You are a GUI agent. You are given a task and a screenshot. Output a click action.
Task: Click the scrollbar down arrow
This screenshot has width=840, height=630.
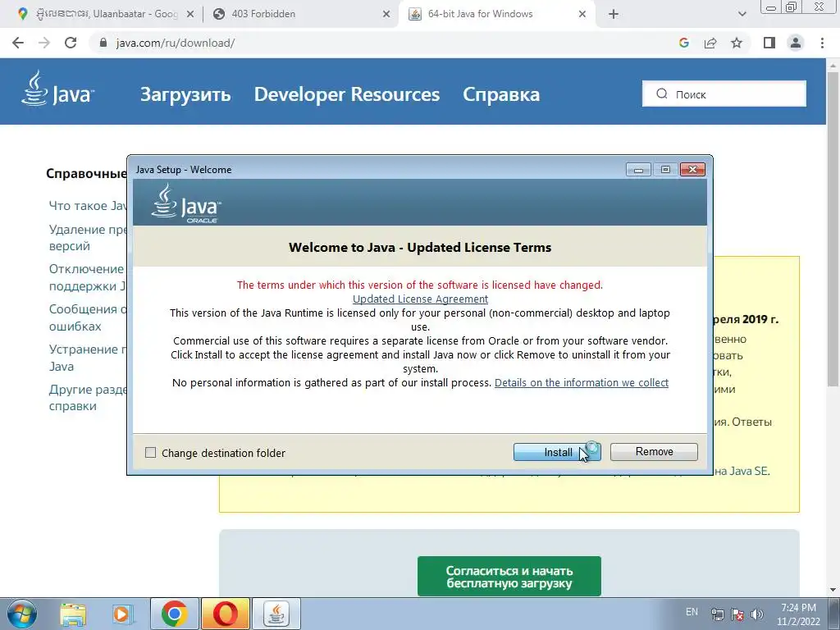pyautogui.click(x=833, y=591)
